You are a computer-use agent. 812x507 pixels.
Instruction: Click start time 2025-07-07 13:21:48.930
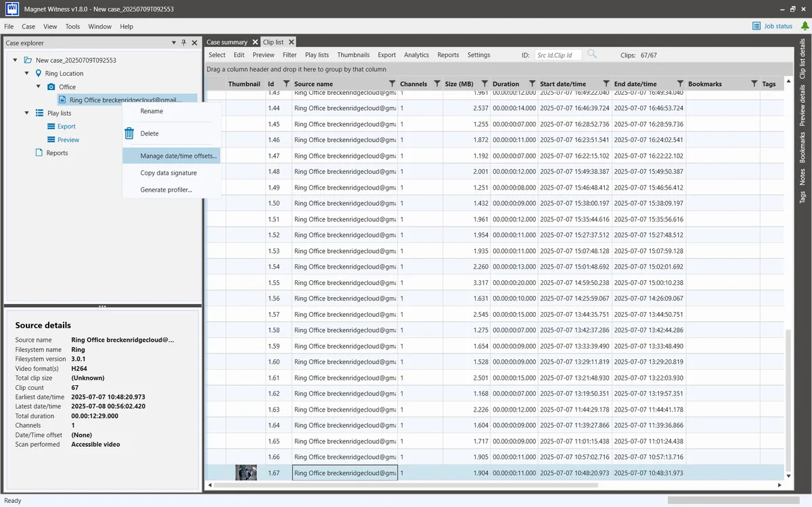pyautogui.click(x=574, y=378)
